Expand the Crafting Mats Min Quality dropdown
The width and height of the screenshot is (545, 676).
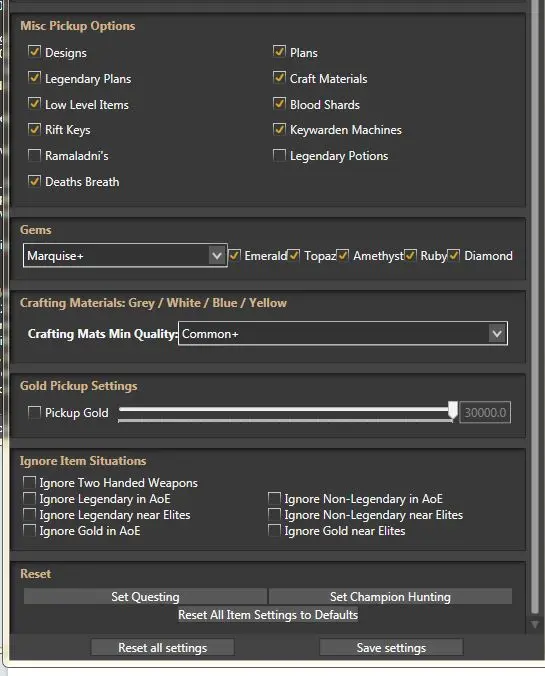point(343,333)
